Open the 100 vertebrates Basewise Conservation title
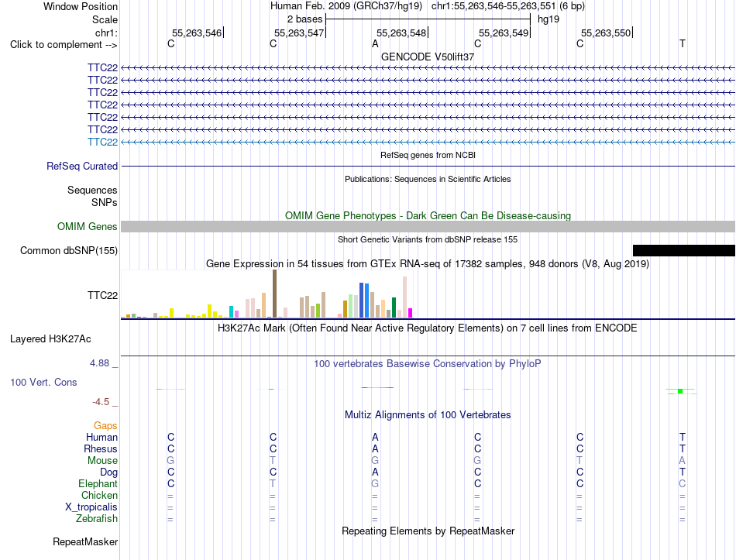The image size is (736, 560). coord(428,364)
